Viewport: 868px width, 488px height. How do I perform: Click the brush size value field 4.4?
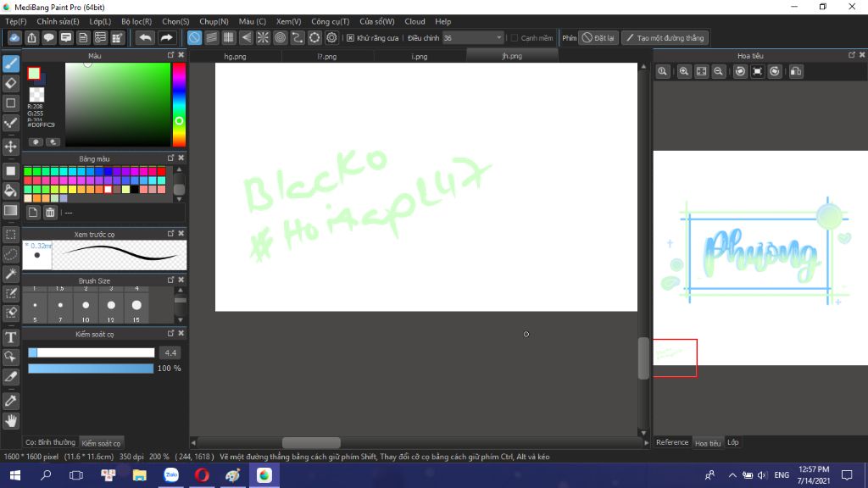pyautogui.click(x=170, y=352)
